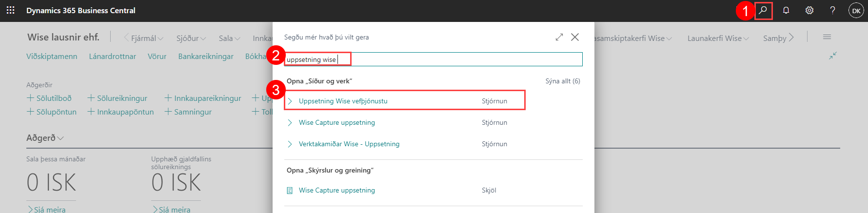This screenshot has height=213, width=868.
Task: Open the Launakerfi Wise dropdown
Action: tap(718, 38)
